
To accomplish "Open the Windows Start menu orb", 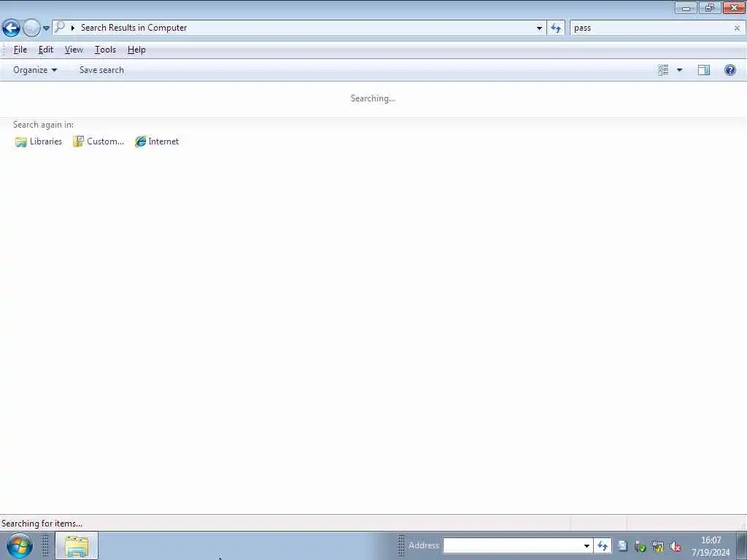I will point(20,545).
